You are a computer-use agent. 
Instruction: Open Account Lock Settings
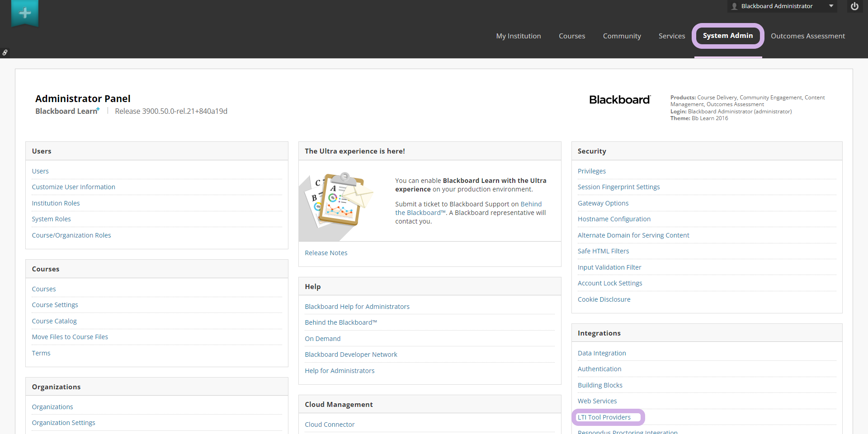[x=610, y=283]
